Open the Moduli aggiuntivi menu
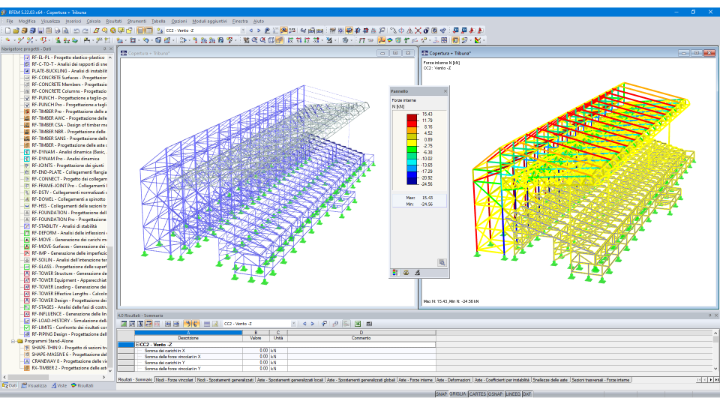Image resolution: width=720 pixels, height=405 pixels. point(209,21)
